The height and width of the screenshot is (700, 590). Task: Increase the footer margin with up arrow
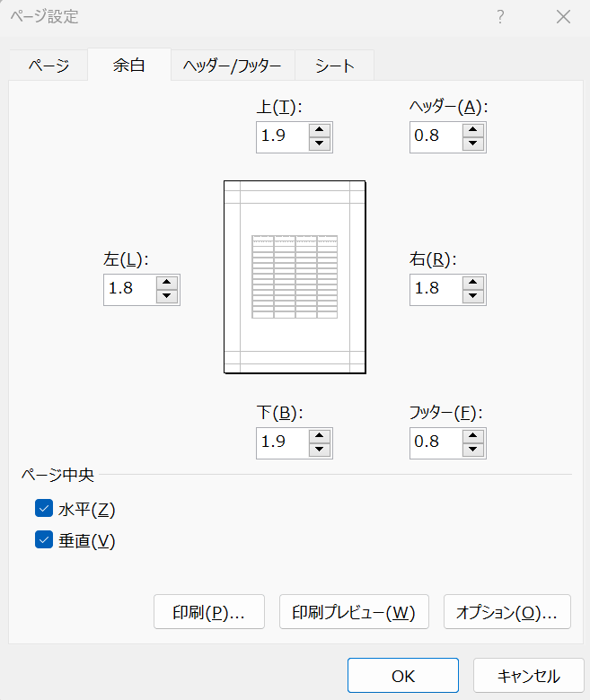coord(473,435)
